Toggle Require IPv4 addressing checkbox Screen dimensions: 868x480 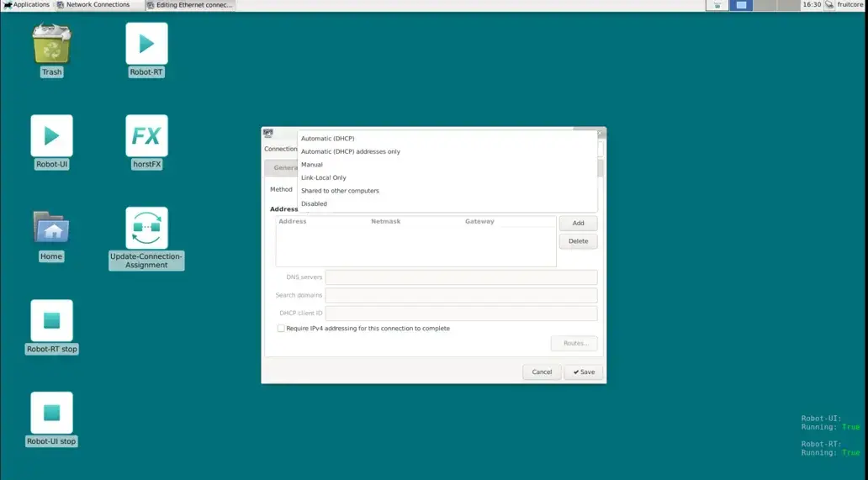click(x=282, y=329)
